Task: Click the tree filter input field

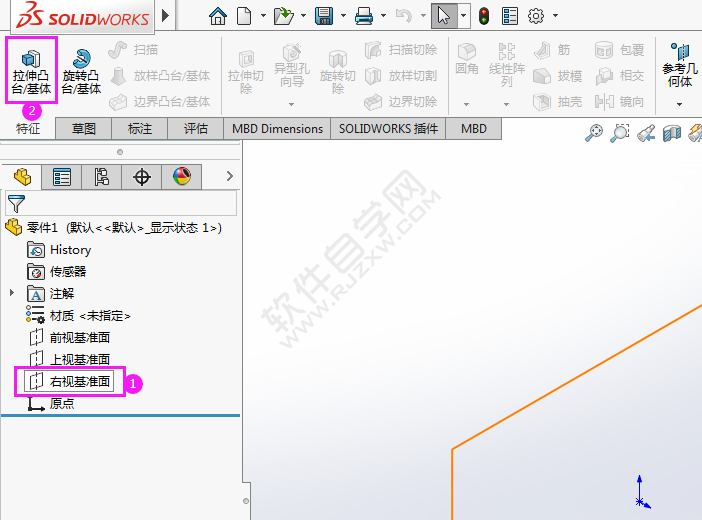Action: (x=121, y=203)
